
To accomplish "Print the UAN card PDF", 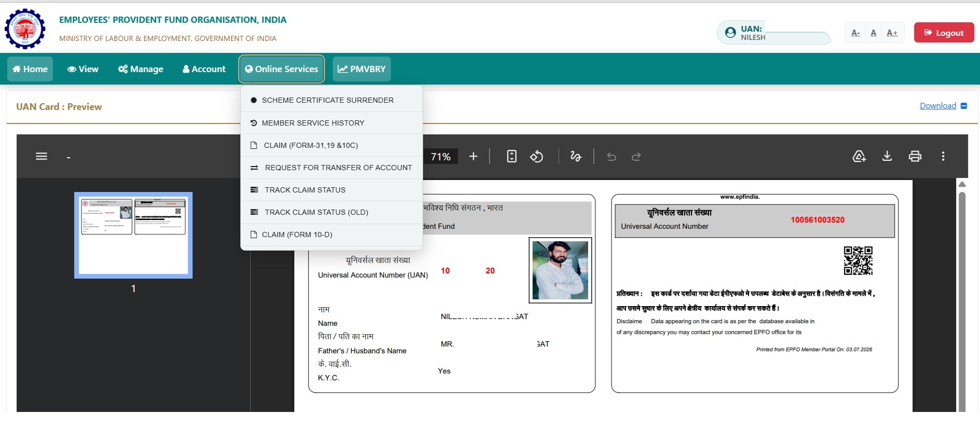I will coord(915,156).
